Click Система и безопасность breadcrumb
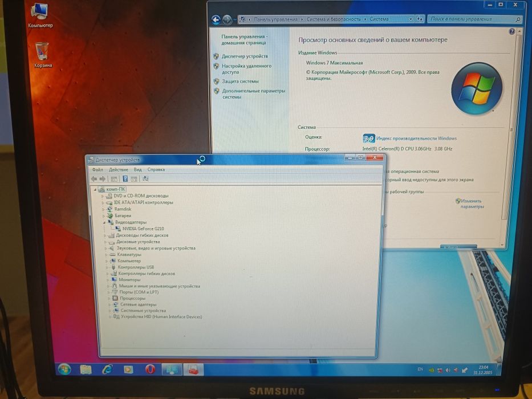The height and width of the screenshot is (399, 532). coord(334,19)
